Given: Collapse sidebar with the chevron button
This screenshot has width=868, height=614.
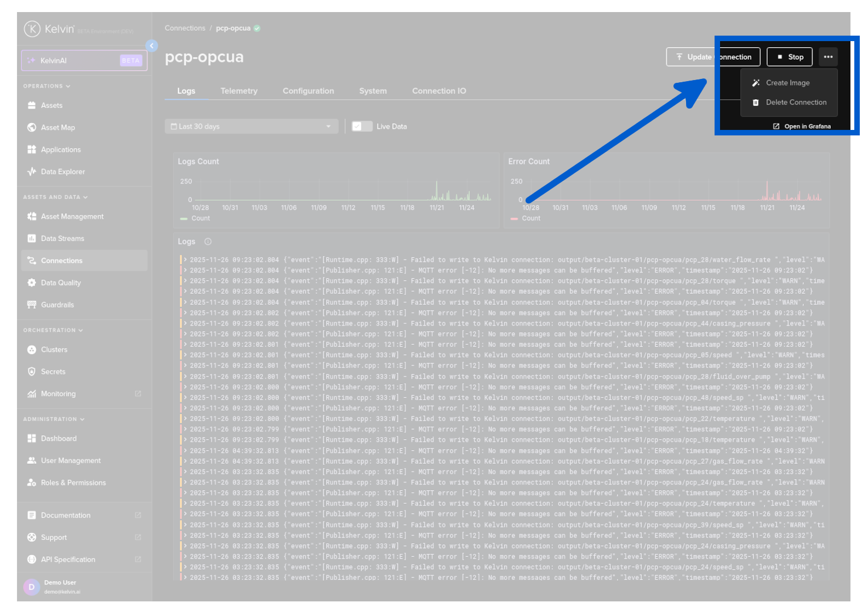Looking at the screenshot, I should (152, 46).
